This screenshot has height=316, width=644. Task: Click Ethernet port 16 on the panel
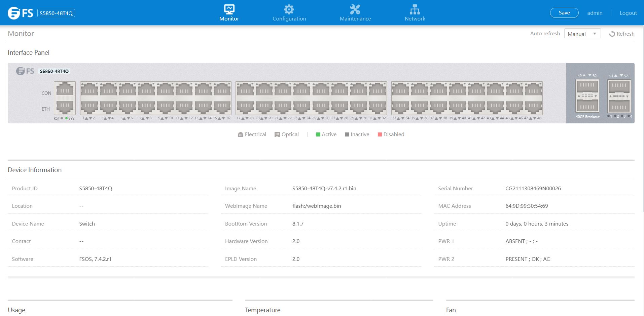(222, 107)
